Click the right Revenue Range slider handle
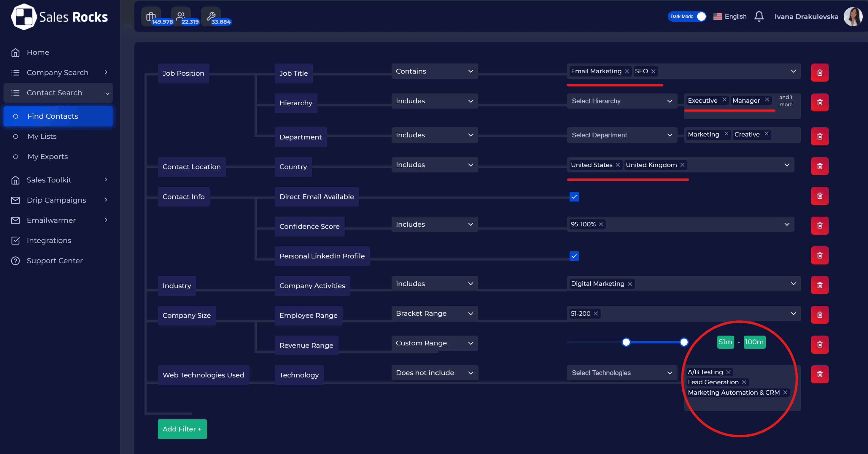868x454 pixels. click(x=684, y=342)
